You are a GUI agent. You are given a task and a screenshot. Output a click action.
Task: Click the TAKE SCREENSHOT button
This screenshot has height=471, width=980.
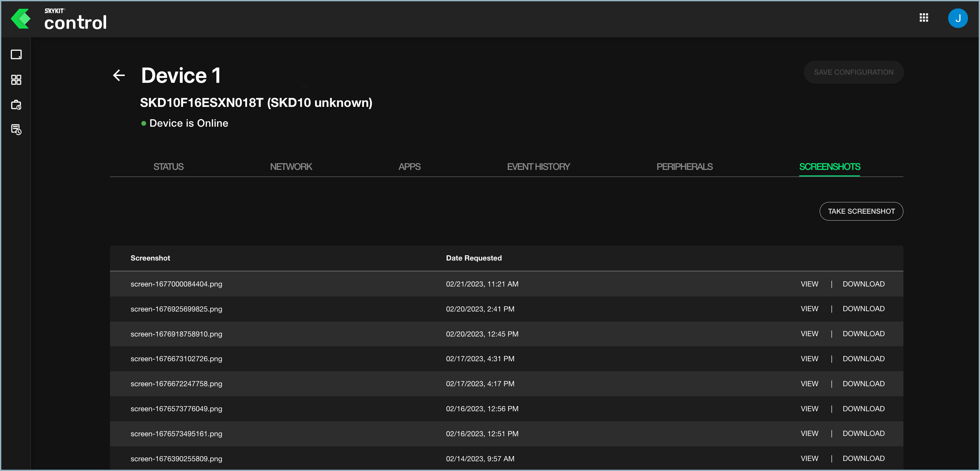(861, 211)
